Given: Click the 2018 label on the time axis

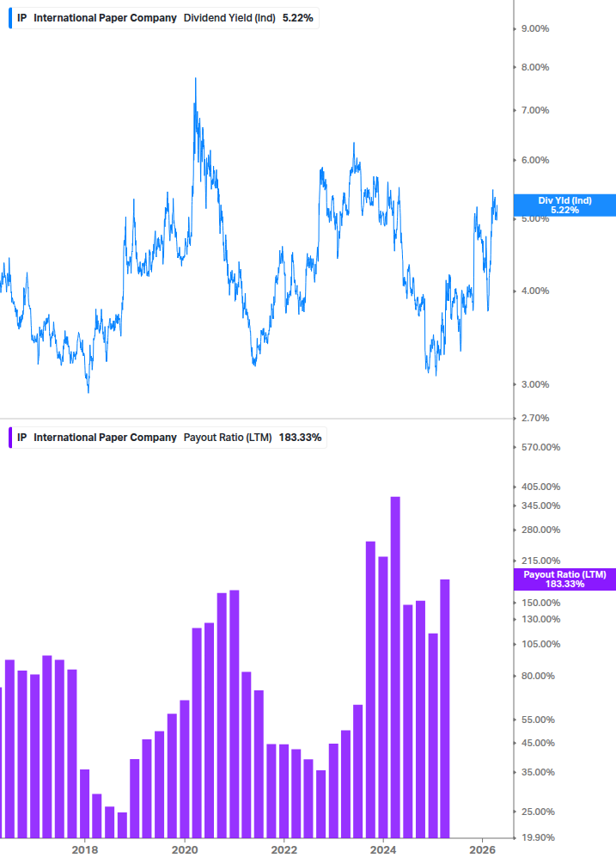Looking at the screenshot, I should click(x=85, y=849).
